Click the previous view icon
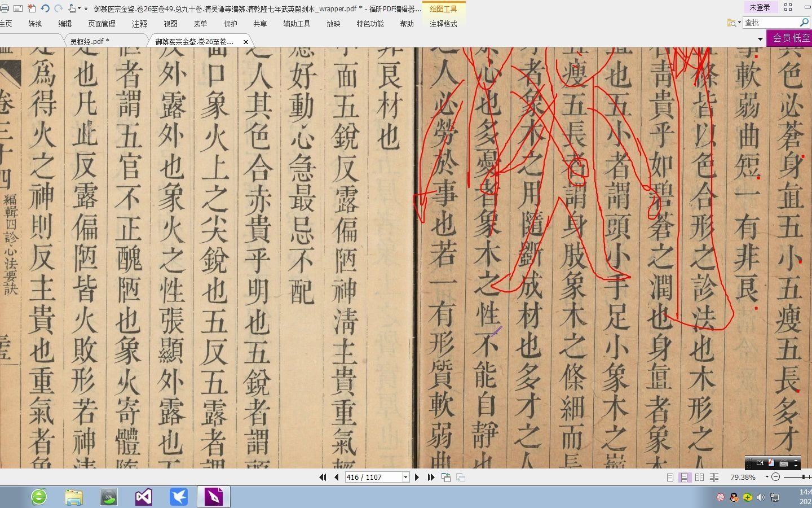The image size is (812, 508). [446, 477]
